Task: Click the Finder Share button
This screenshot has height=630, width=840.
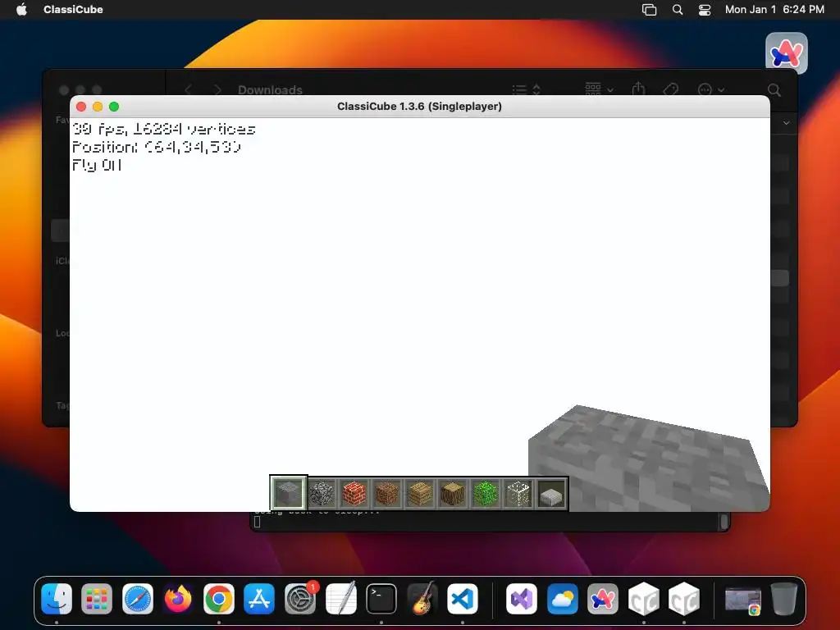Action: tap(638, 89)
